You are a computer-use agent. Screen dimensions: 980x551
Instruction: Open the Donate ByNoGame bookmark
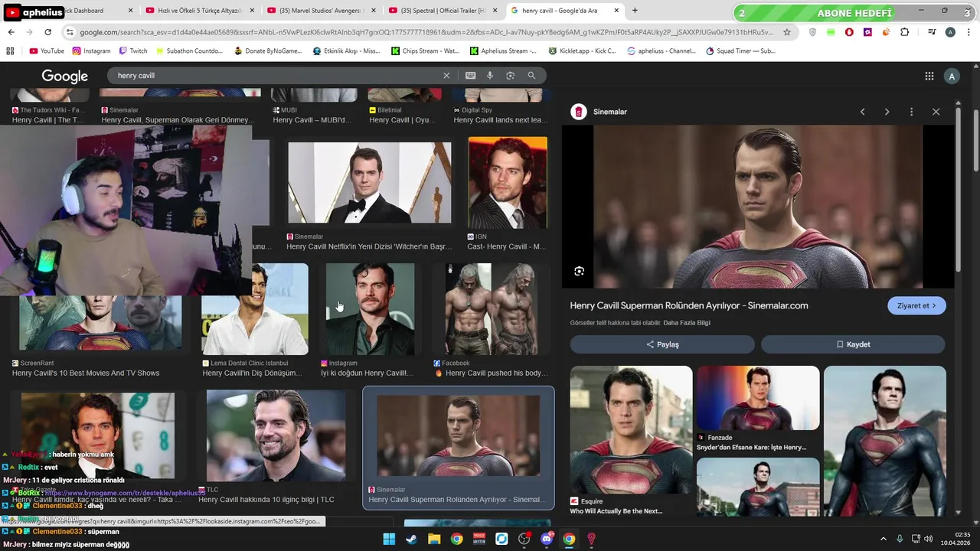point(268,51)
